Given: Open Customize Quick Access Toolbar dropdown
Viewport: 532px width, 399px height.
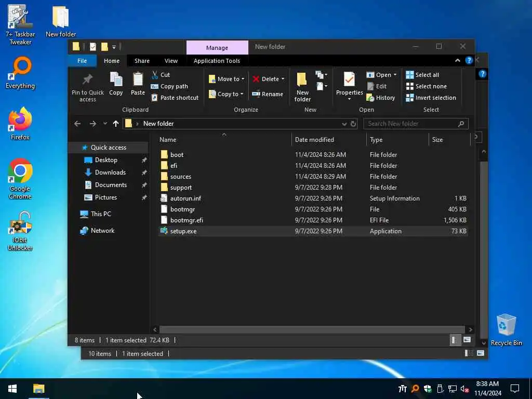Looking at the screenshot, I should tap(114, 47).
